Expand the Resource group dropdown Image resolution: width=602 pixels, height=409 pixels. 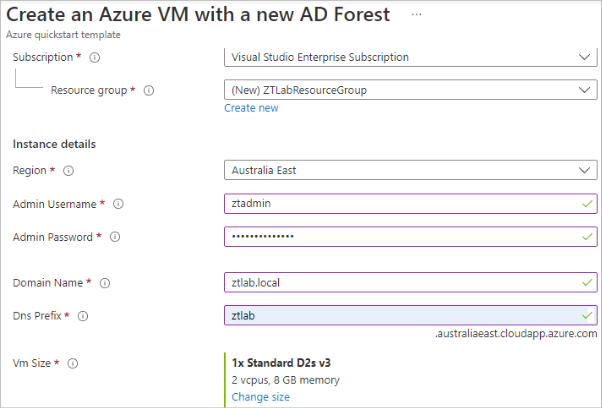[x=410, y=90]
